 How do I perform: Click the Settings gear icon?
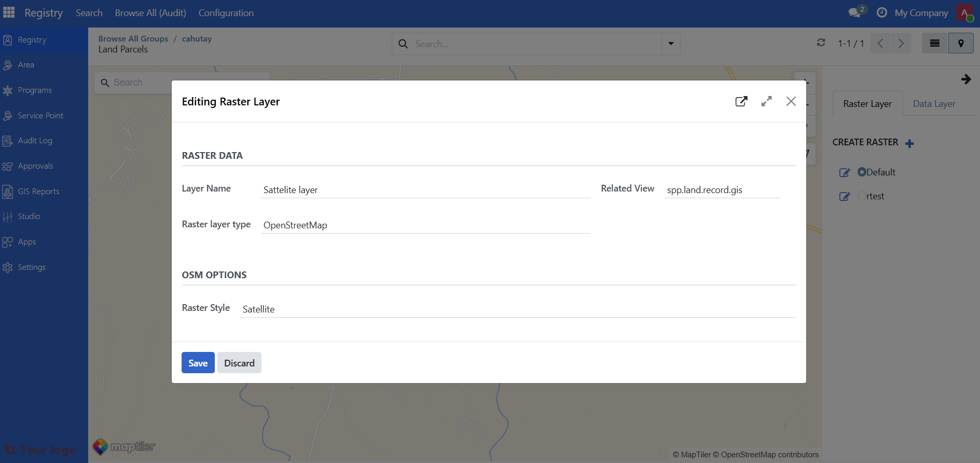[x=7, y=267]
